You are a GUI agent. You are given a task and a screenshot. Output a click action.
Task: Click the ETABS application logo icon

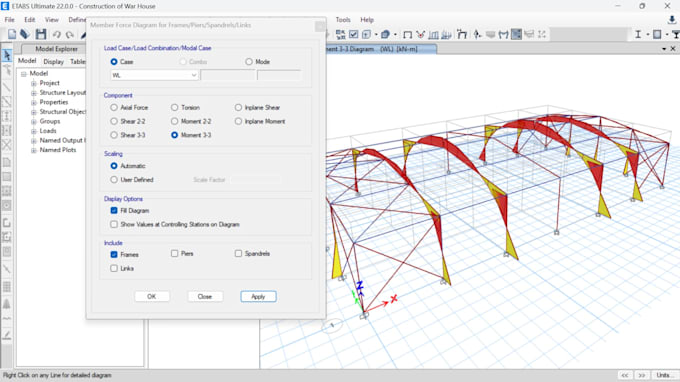pyautogui.click(x=5, y=6)
